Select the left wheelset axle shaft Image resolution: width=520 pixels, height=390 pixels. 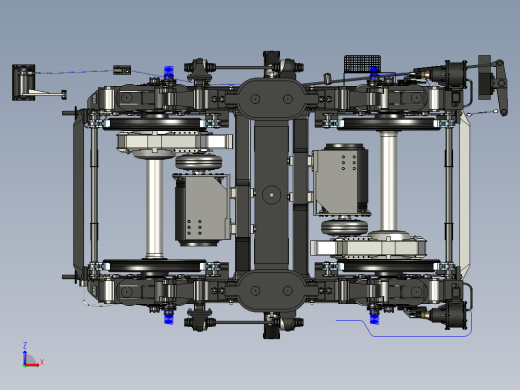154,208
